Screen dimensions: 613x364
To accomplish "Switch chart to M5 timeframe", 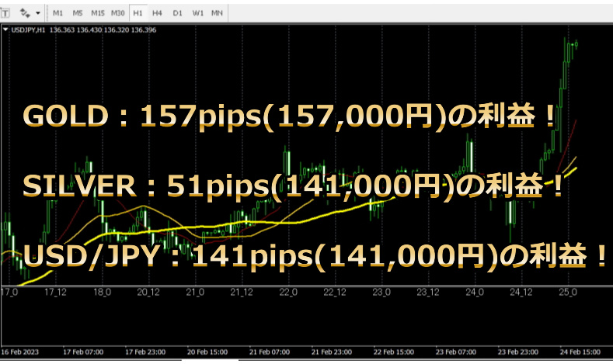I will 78,13.
